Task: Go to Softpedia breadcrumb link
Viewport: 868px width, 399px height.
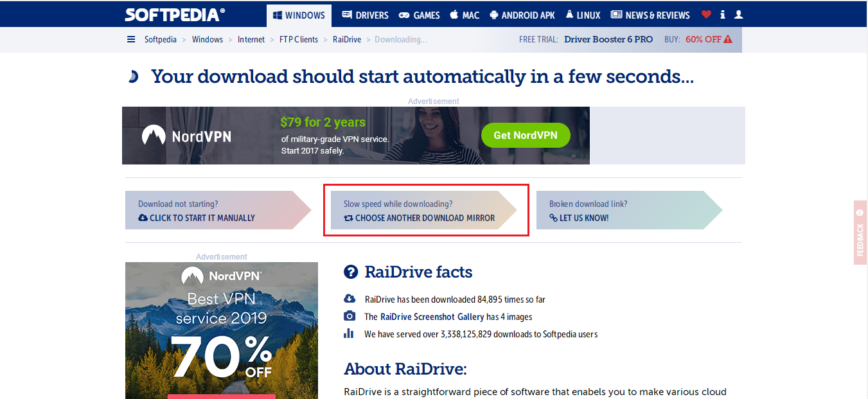Action: pyautogui.click(x=161, y=39)
